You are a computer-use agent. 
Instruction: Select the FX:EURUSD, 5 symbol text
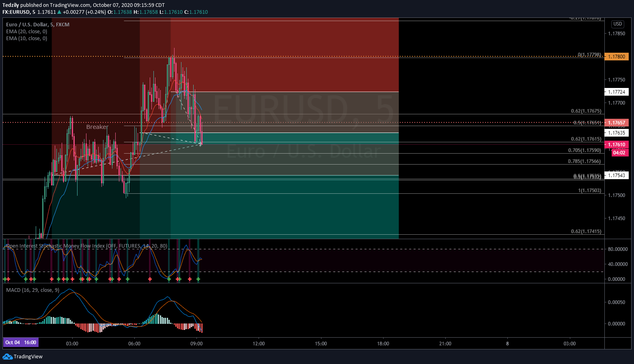click(x=19, y=12)
